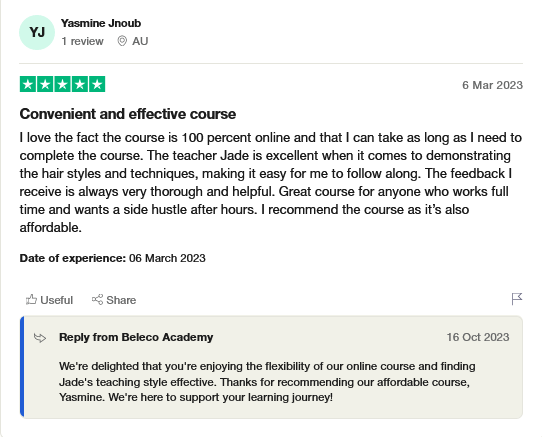Click the AU country label

[x=140, y=41]
